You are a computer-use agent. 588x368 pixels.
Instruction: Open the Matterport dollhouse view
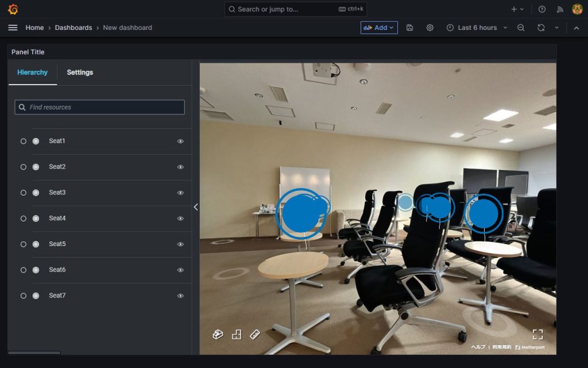pos(218,334)
